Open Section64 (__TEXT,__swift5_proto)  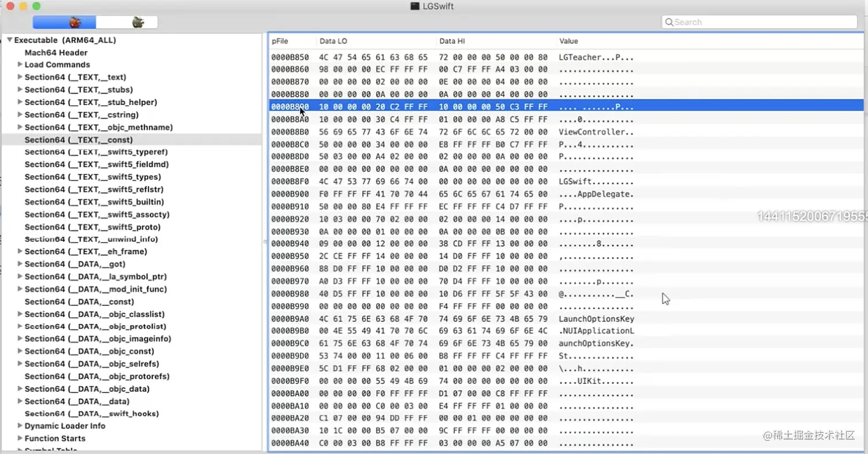coord(93,227)
